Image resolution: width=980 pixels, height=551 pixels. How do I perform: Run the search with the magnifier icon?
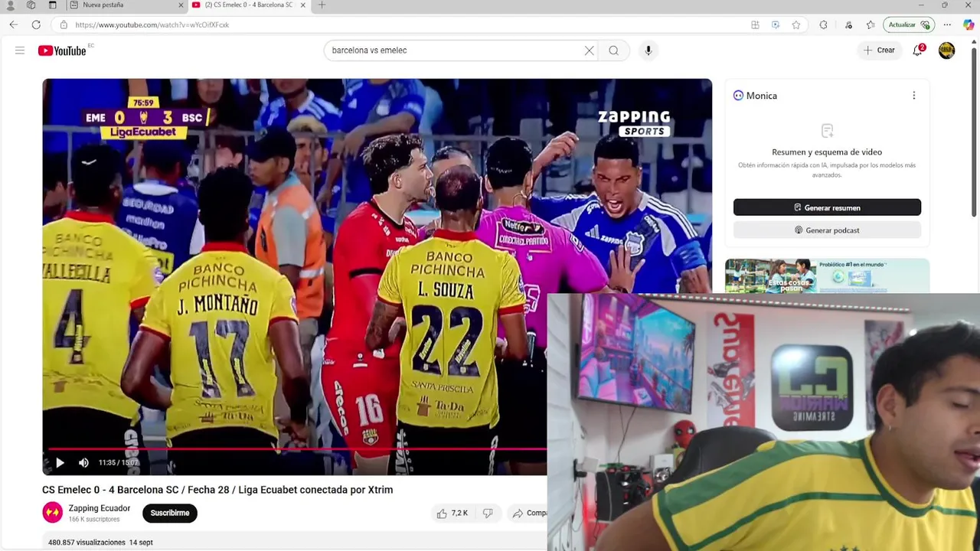coord(613,51)
